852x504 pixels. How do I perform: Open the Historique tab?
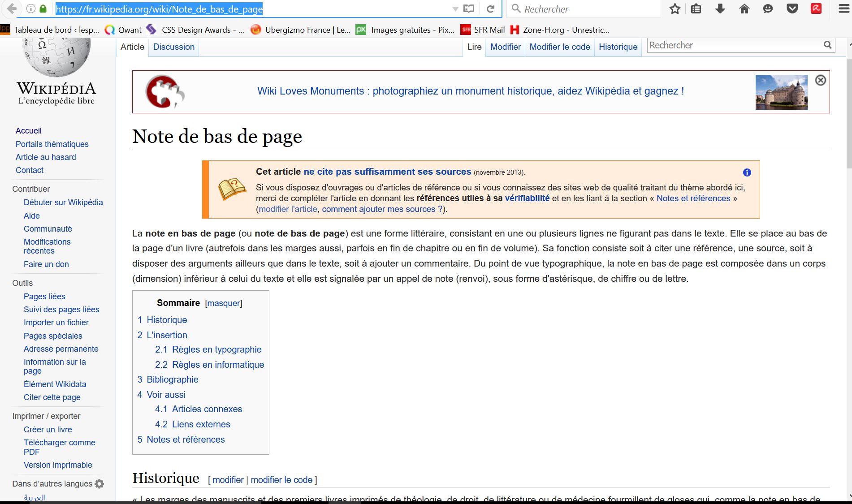(x=618, y=47)
